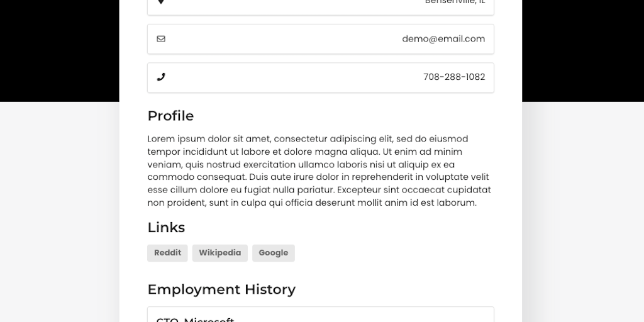Open the Reddit link
The height and width of the screenshot is (322, 644).
[x=167, y=253]
